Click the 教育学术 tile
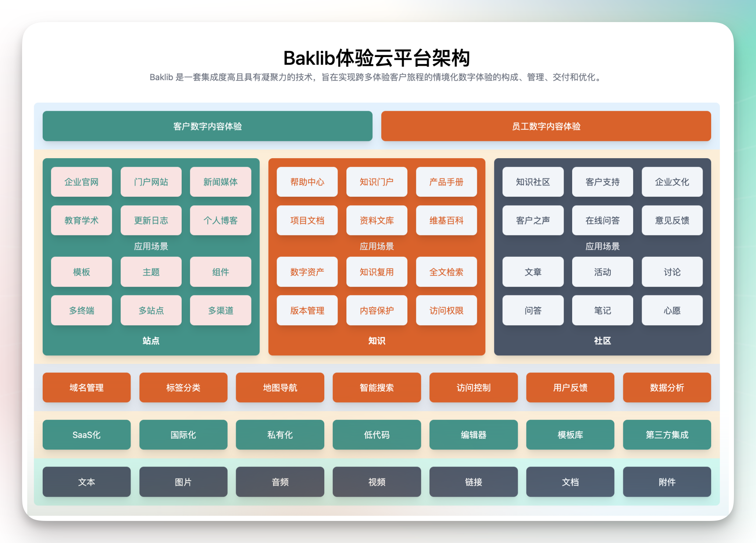The width and height of the screenshot is (756, 543). click(81, 220)
